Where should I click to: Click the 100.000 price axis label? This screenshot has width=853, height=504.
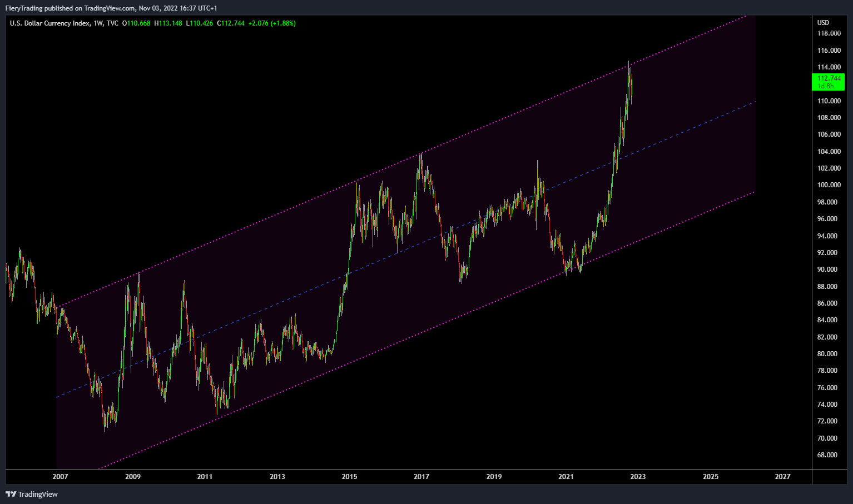[829, 185]
